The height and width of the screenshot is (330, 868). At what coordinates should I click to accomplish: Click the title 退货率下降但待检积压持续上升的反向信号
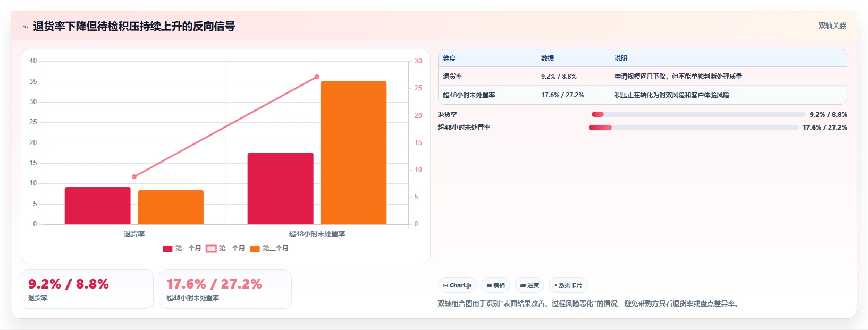[134, 26]
